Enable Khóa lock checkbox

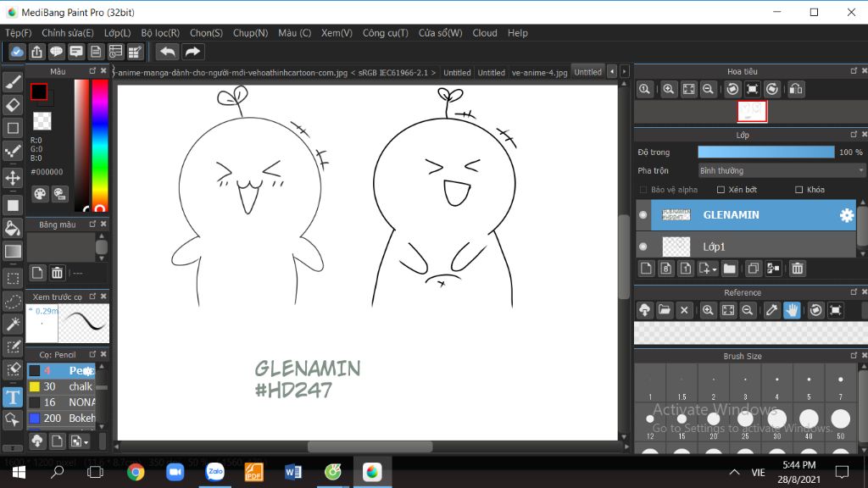798,190
